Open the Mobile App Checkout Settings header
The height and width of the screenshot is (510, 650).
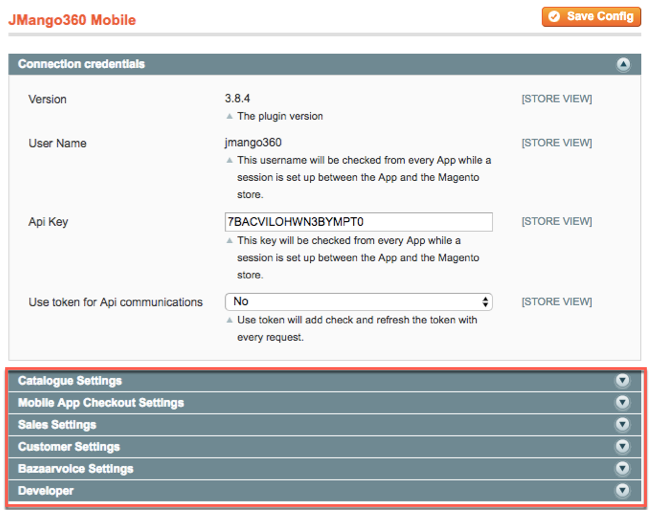click(x=325, y=403)
